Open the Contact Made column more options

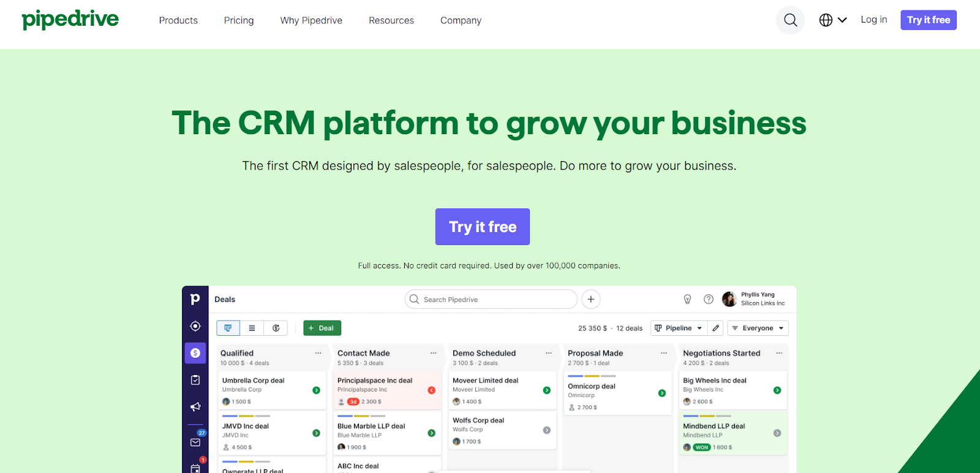tap(434, 353)
